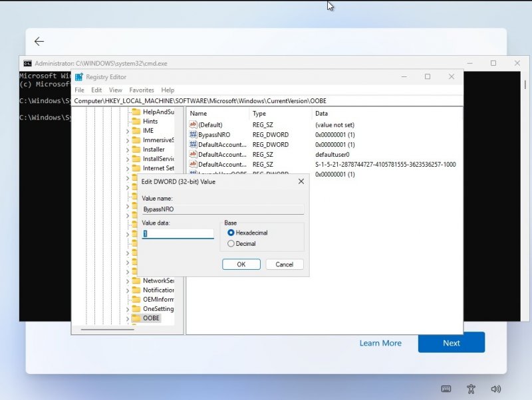This screenshot has height=400, width=532.
Task: Click the Registry Editor title bar icon
Action: pyautogui.click(x=79, y=76)
